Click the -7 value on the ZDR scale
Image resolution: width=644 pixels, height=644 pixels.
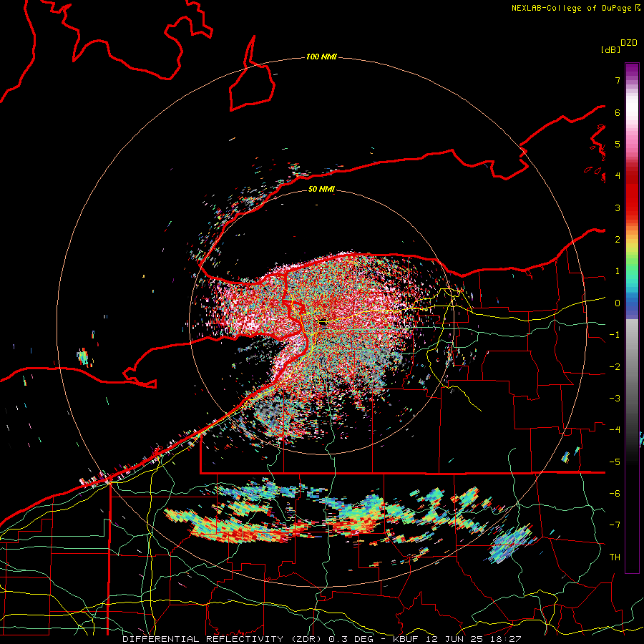point(615,525)
